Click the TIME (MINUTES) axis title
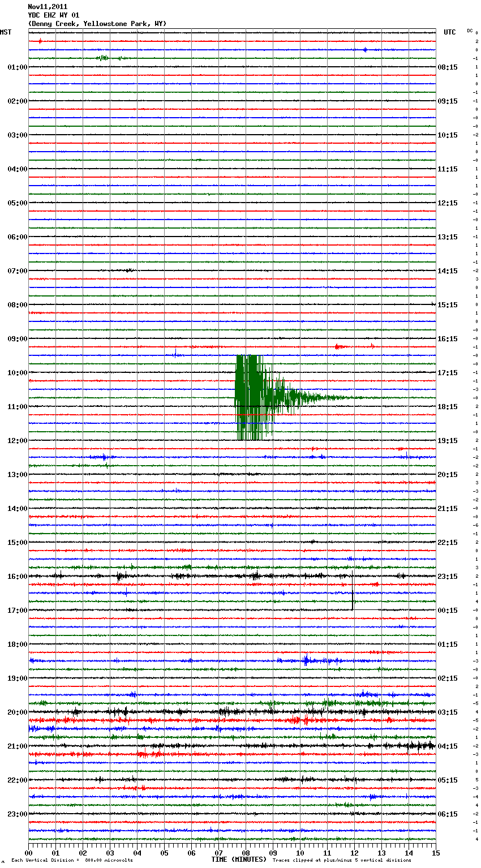This screenshot has width=481, height=868. pos(238,860)
